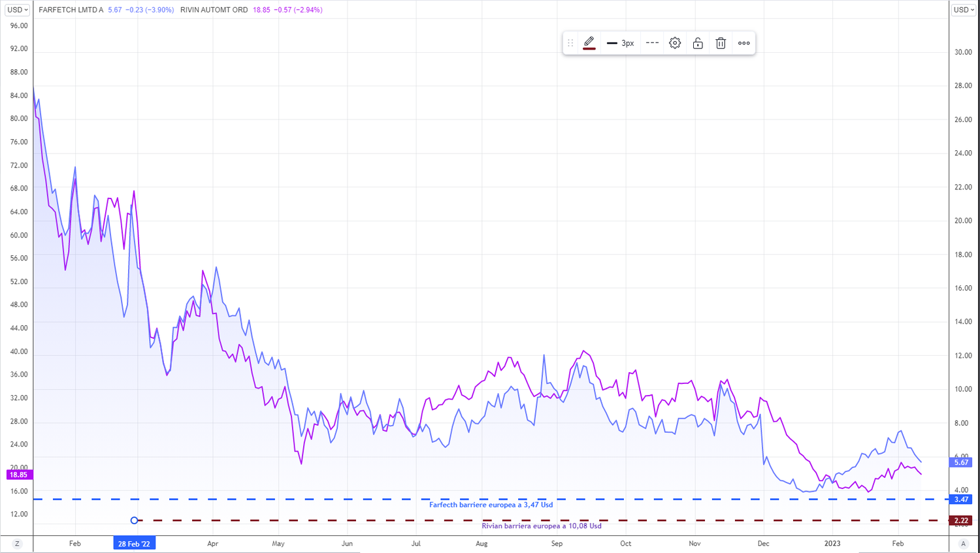Lock the selected drawing
The image size is (980, 553).
[x=698, y=43]
